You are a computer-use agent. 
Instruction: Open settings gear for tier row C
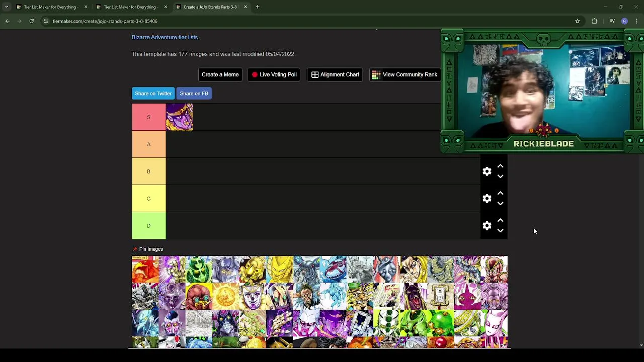pos(487,199)
